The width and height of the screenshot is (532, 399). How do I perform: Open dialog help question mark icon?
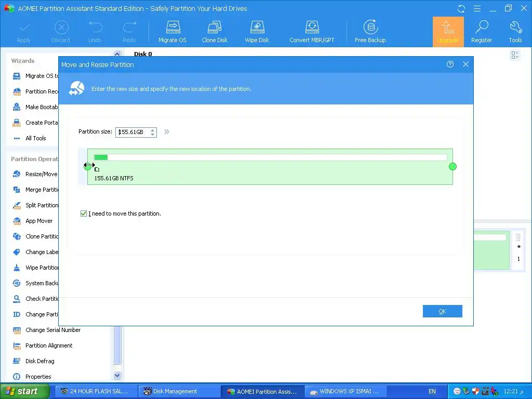point(450,64)
